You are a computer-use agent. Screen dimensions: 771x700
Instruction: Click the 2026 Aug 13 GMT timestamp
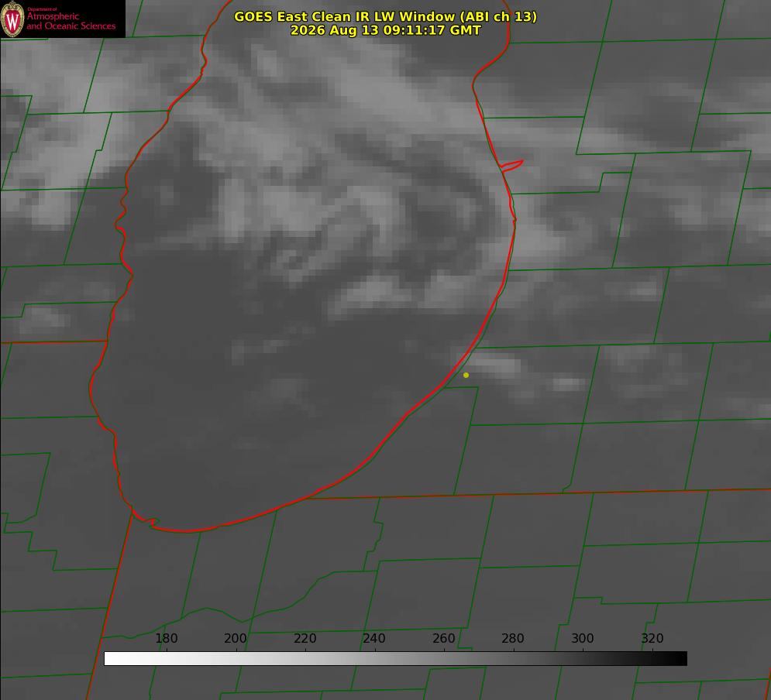(386, 30)
